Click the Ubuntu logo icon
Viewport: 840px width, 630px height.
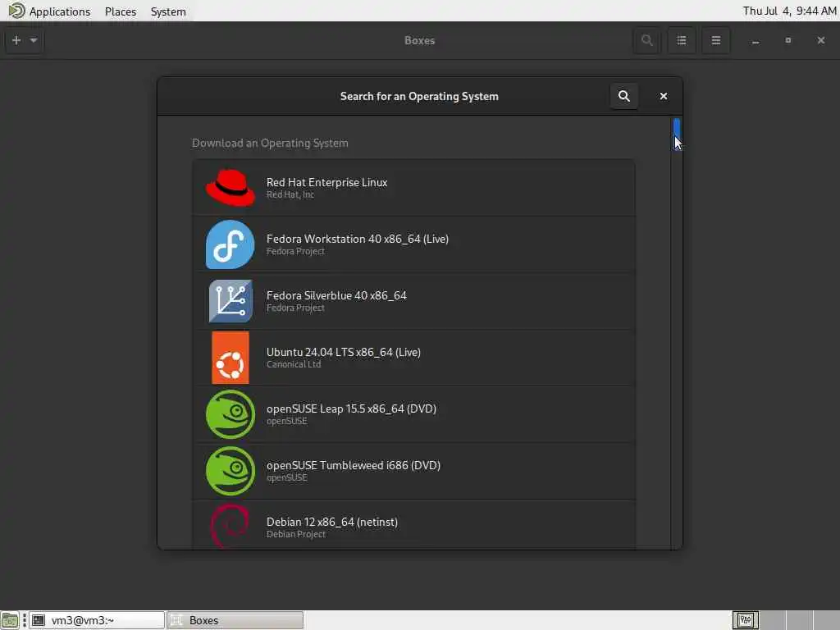(x=231, y=358)
